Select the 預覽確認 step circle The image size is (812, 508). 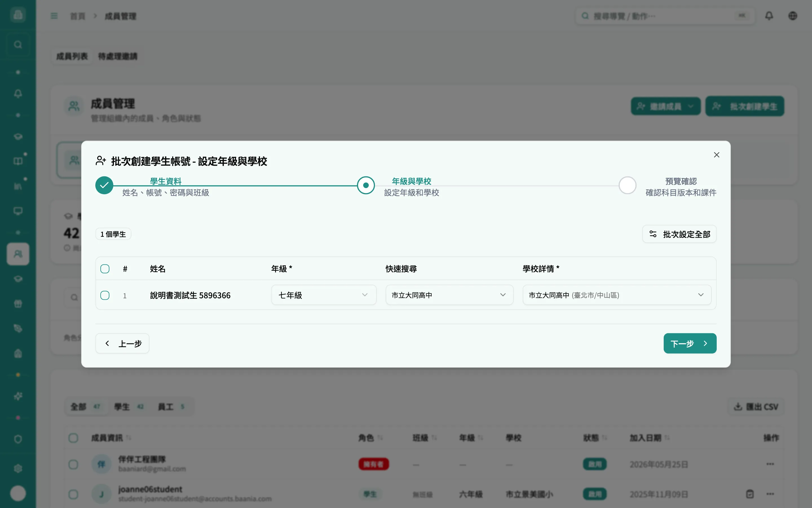coord(627,185)
